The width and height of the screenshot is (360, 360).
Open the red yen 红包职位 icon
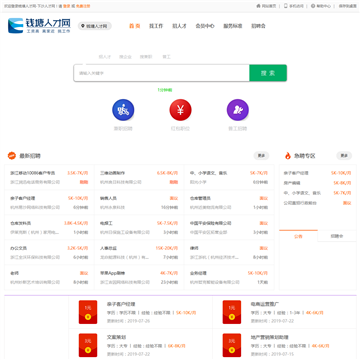tap(180, 110)
